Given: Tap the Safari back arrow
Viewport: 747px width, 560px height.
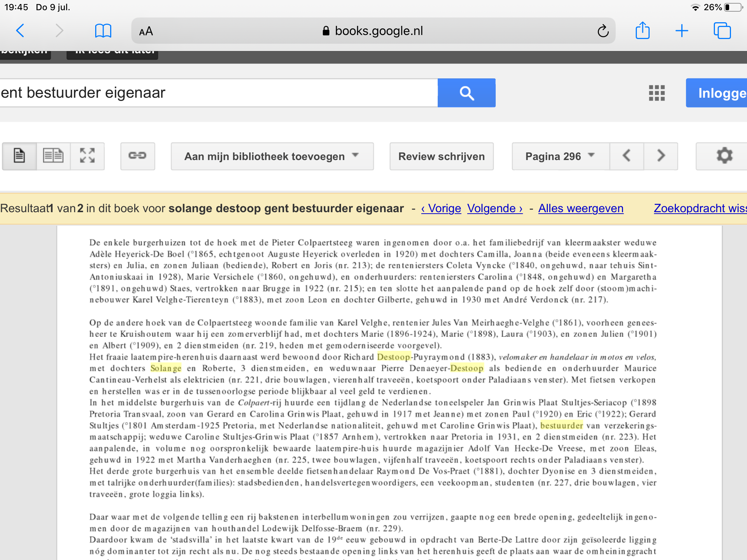Looking at the screenshot, I should [20, 31].
